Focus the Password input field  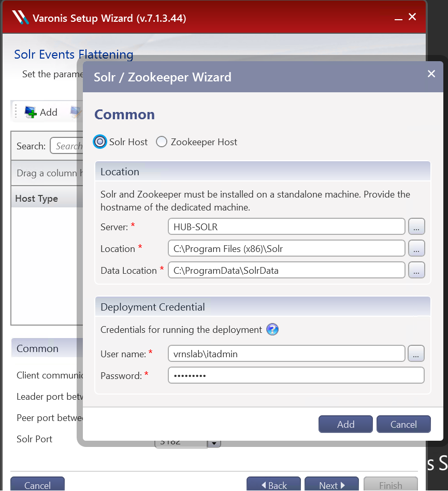pyautogui.click(x=296, y=375)
